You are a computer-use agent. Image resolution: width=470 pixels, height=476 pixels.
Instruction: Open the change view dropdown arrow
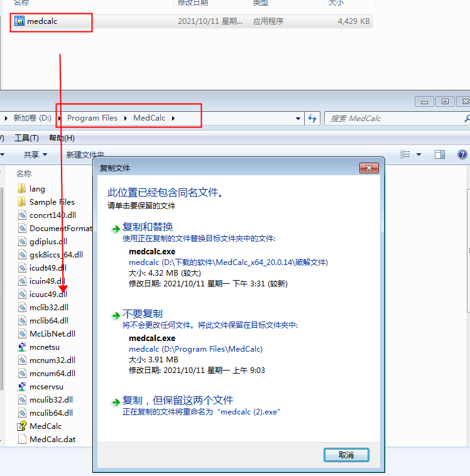pos(418,154)
